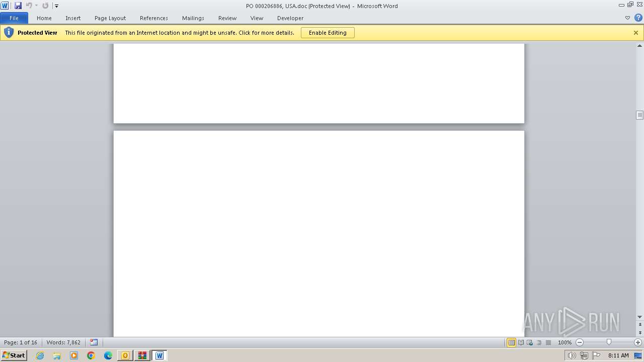
Task: Switch to the Mailings ribbon tab
Action: (193, 18)
